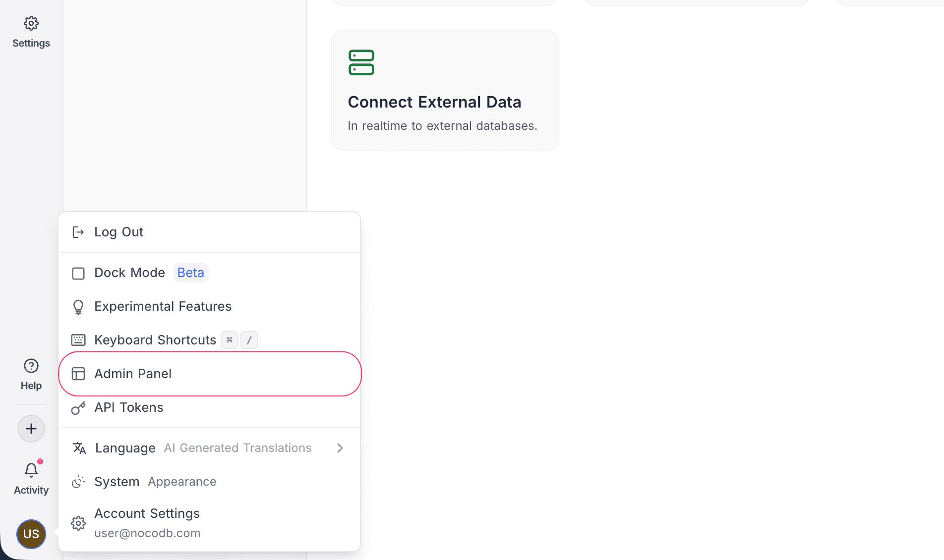
Task: Choose API Tokens from the menu
Action: pos(129,407)
